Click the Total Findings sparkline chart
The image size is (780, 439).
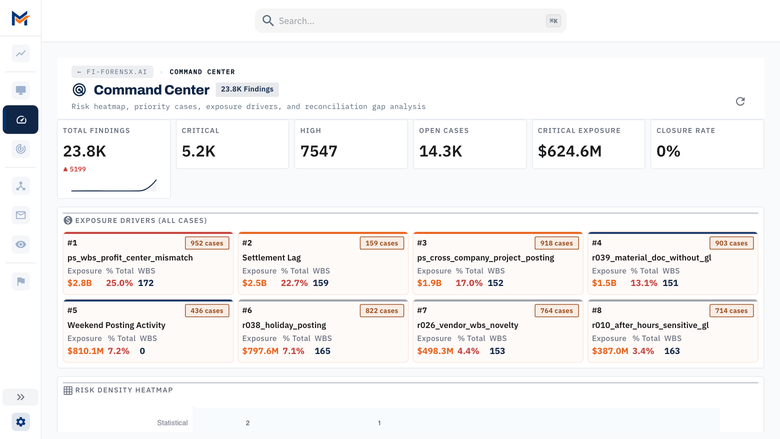click(114, 185)
